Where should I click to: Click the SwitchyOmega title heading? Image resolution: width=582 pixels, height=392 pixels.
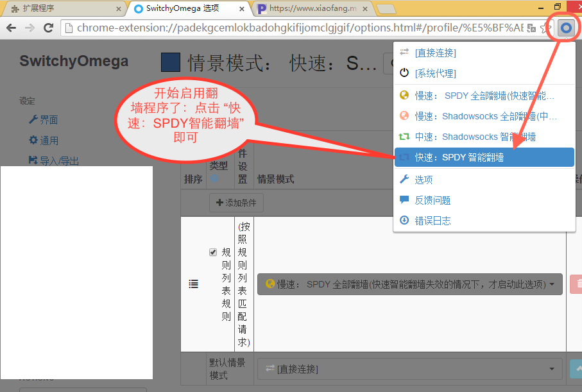74,61
